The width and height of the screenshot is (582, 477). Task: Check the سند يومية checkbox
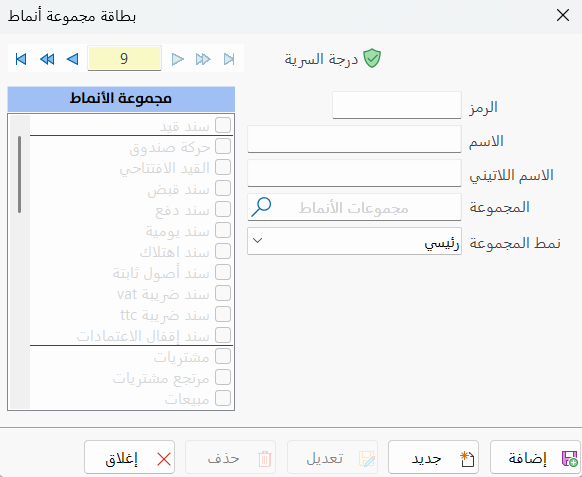click(x=223, y=230)
